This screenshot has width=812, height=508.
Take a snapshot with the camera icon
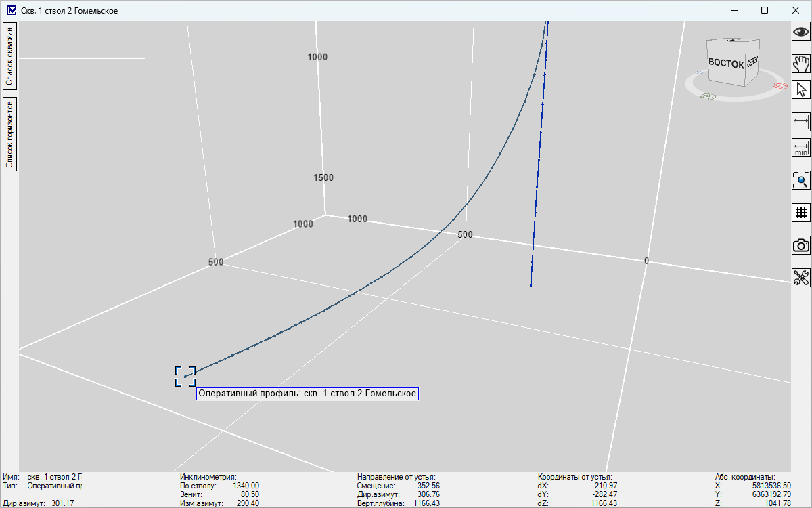(801, 245)
